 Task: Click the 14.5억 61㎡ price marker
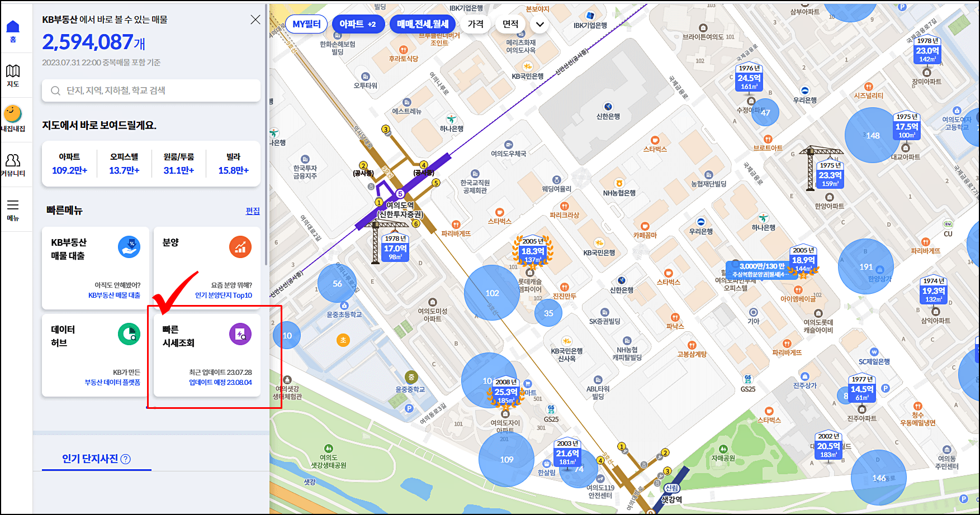pos(862,389)
